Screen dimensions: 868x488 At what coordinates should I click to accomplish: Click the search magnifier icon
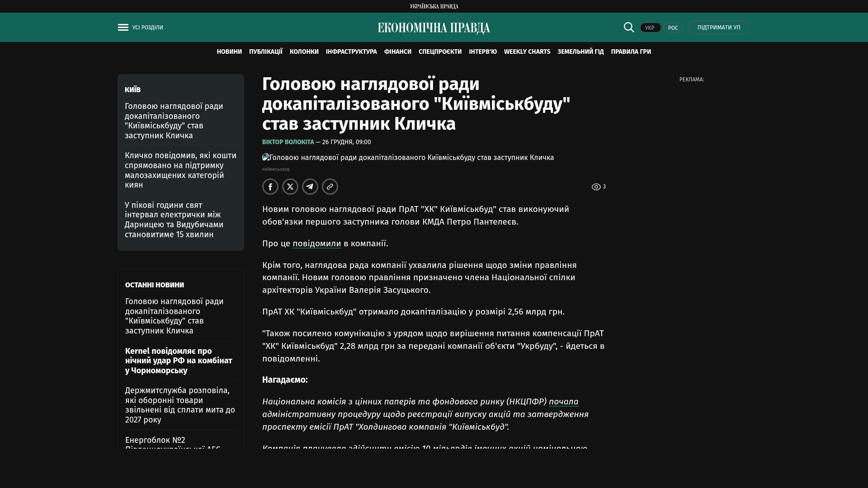click(629, 27)
